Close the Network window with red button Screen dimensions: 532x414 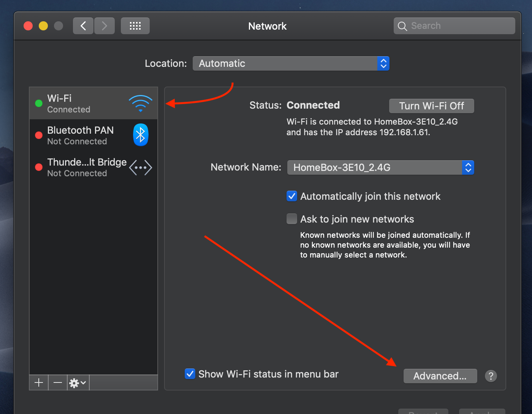coord(28,26)
